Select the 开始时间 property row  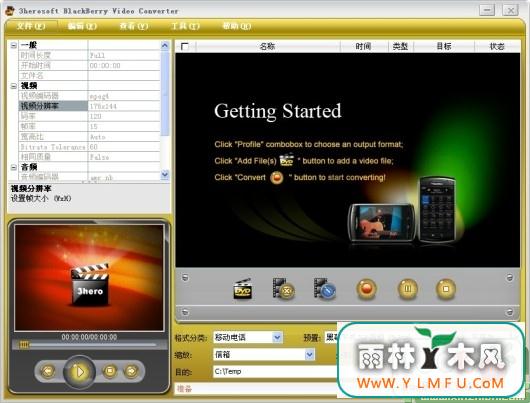pos(89,66)
